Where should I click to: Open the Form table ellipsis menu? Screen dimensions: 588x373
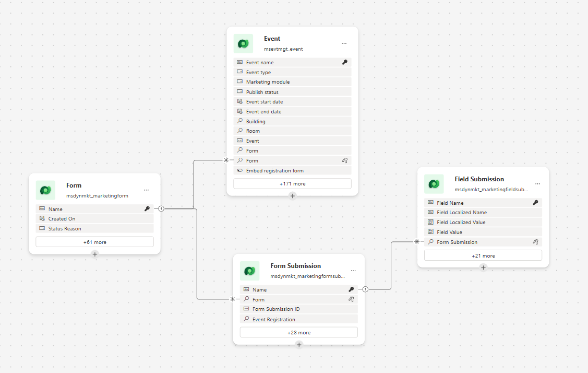146,190
